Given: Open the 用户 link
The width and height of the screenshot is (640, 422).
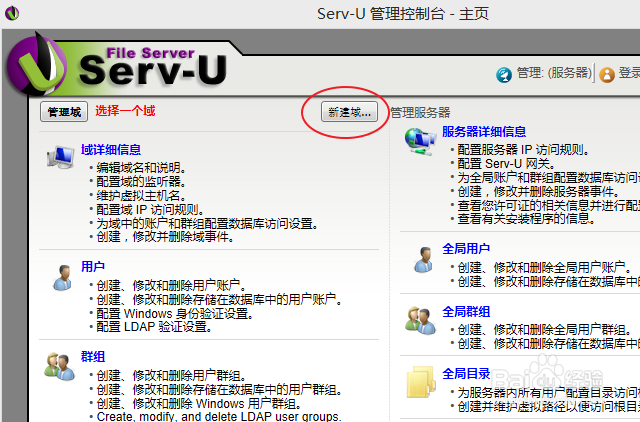Looking at the screenshot, I should tap(93, 267).
